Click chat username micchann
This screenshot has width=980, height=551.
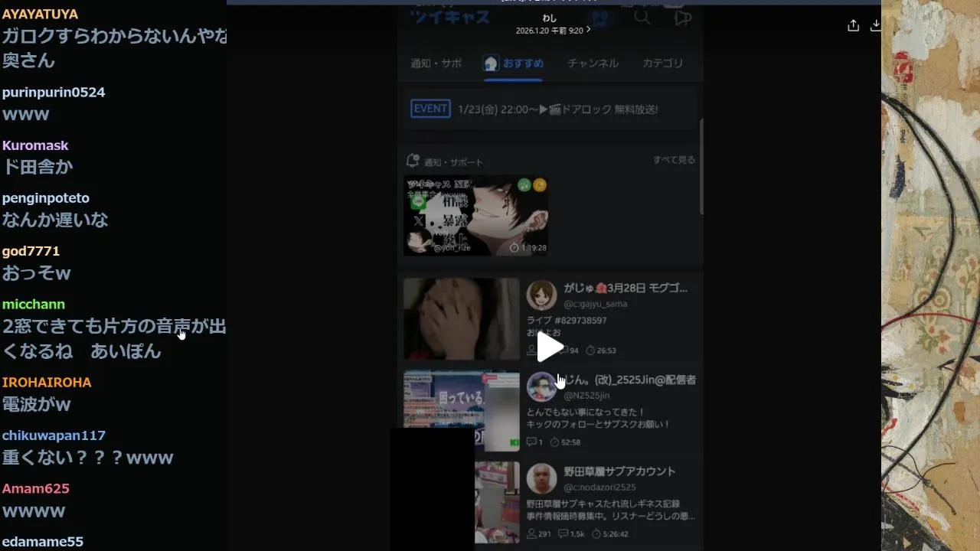[34, 305]
